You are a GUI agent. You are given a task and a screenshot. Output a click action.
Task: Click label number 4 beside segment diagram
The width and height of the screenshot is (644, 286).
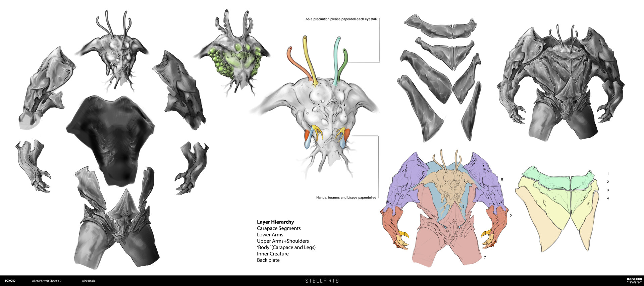608,198
